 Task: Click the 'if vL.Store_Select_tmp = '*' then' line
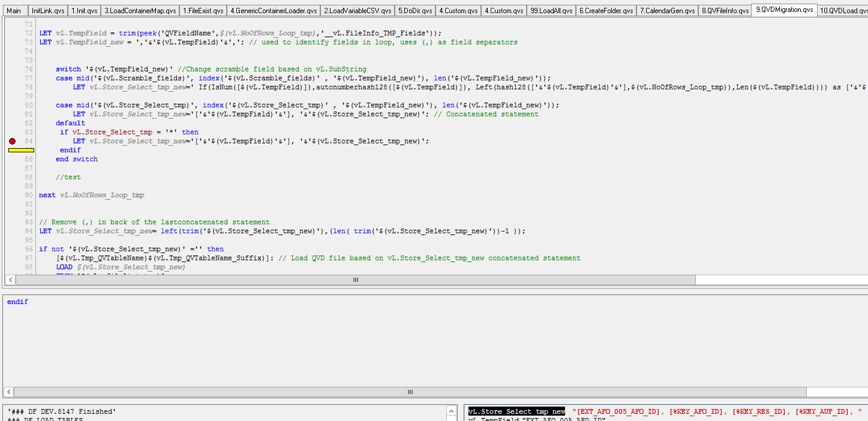tap(129, 132)
